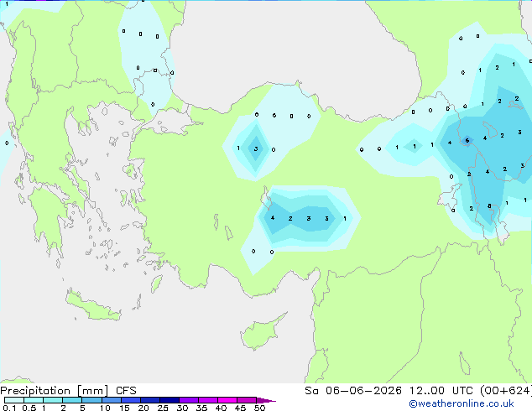Click the 1–2 mm legend color swatch
532x411 pixels.
pyautogui.click(x=53, y=400)
